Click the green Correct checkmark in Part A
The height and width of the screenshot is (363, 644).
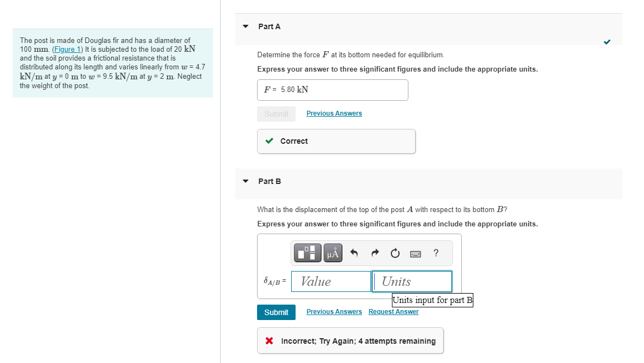coord(269,141)
